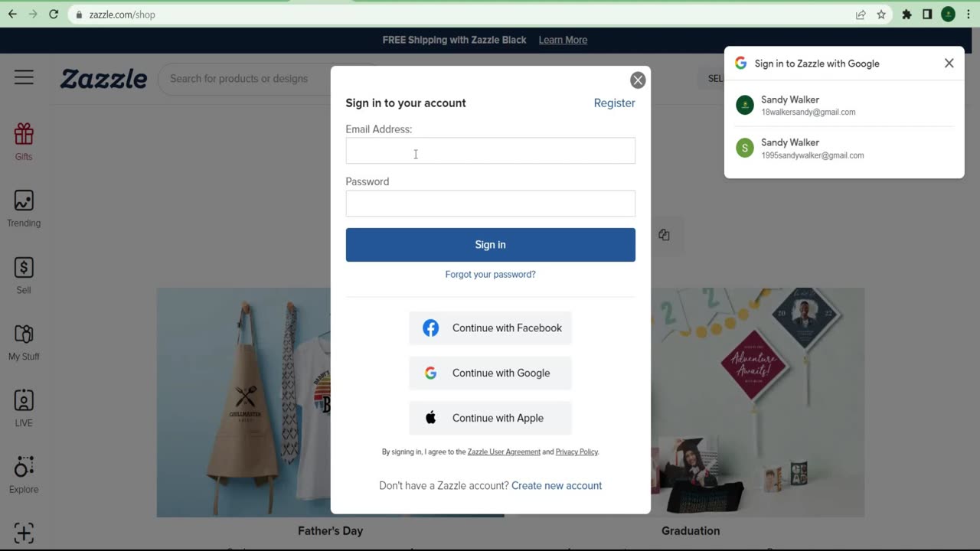Open the Register link

click(x=614, y=103)
